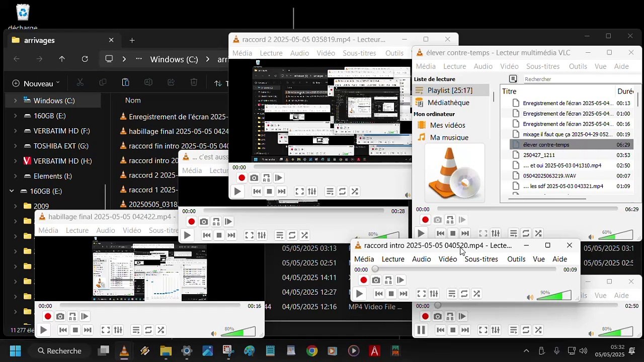Click the Nom column header in File Explorer
Image resolution: width=644 pixels, height=362 pixels.
coord(133,101)
